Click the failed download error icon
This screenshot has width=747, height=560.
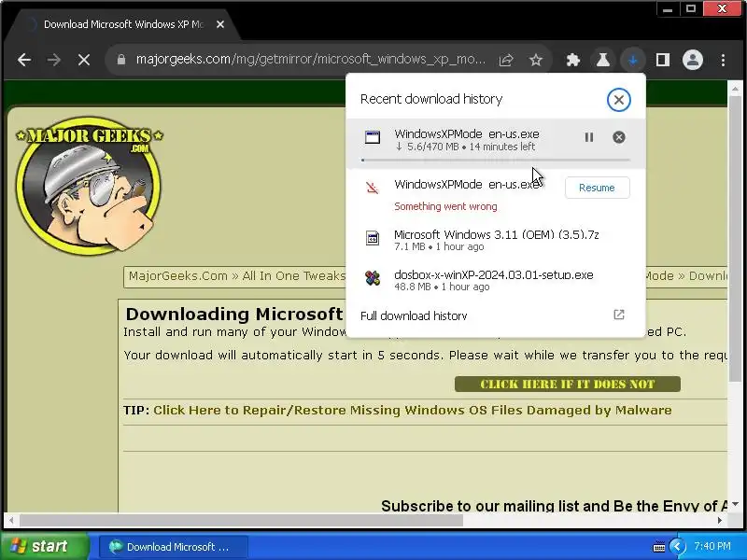coord(373,189)
